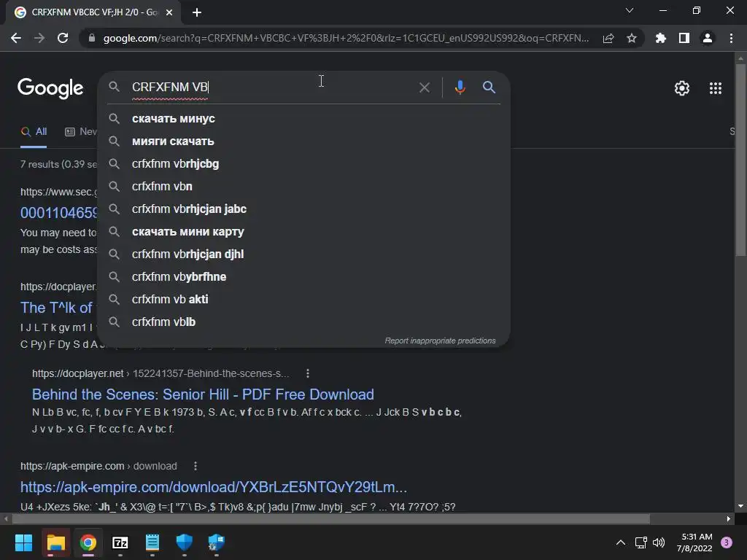Open the notification badge showing 3
Viewport: 747px width, 560px height.
[727, 542]
